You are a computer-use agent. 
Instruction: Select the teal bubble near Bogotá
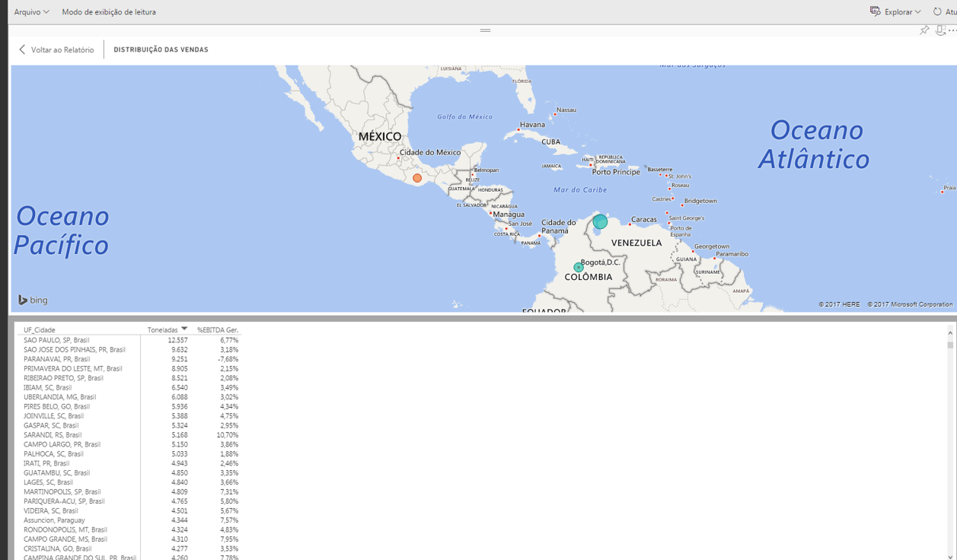(x=579, y=268)
